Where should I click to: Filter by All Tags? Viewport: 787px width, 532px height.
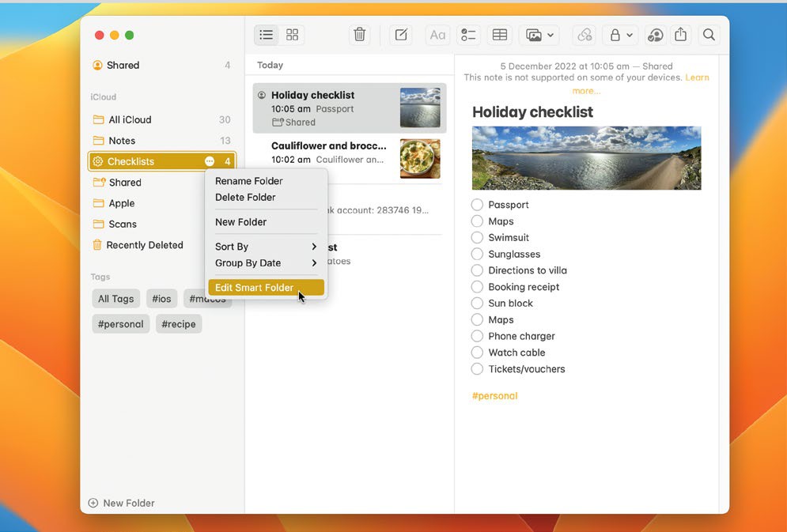tap(116, 299)
